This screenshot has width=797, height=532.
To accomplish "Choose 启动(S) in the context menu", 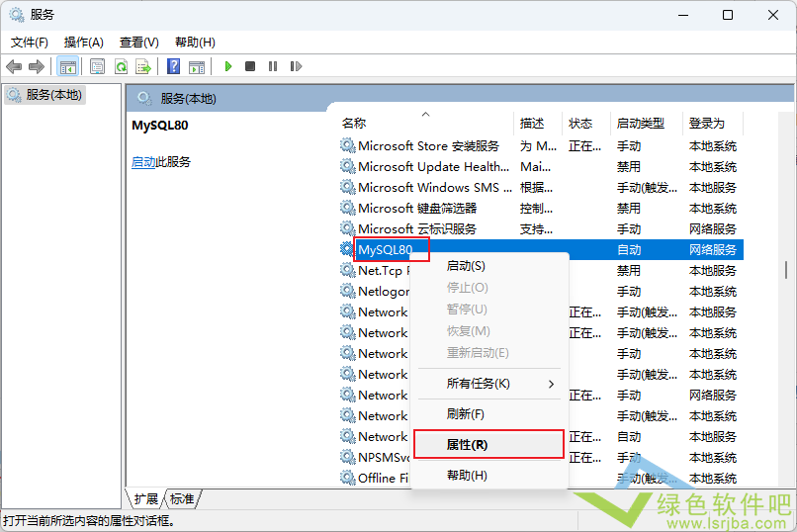I will click(x=488, y=266).
